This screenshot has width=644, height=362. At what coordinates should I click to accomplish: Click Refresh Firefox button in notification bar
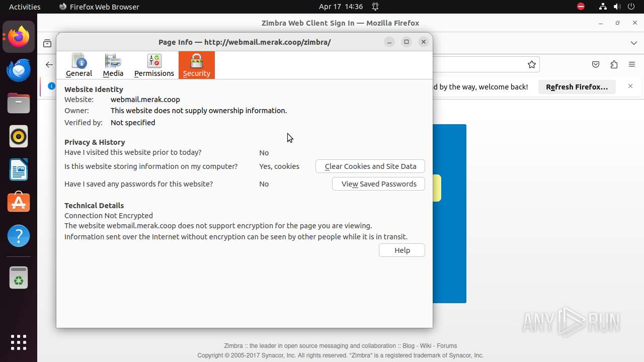click(577, 87)
